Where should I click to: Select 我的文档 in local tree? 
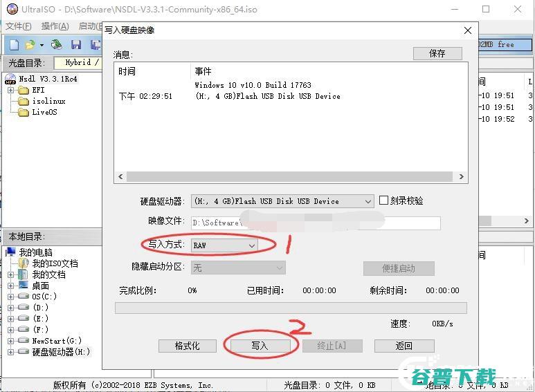48,274
